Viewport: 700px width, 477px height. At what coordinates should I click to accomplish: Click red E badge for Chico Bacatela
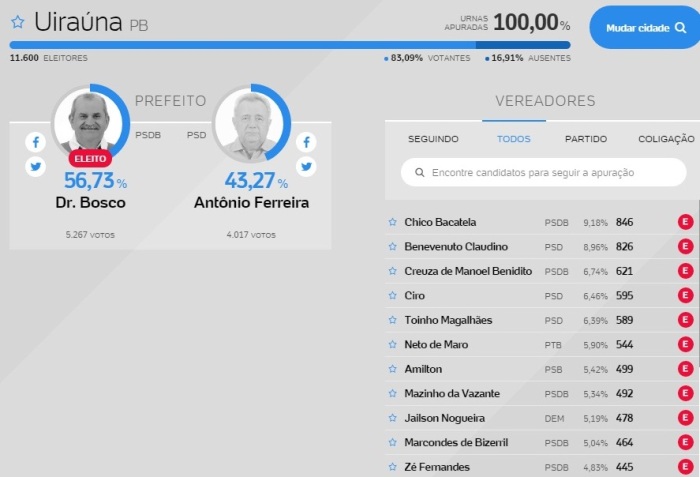click(x=685, y=222)
